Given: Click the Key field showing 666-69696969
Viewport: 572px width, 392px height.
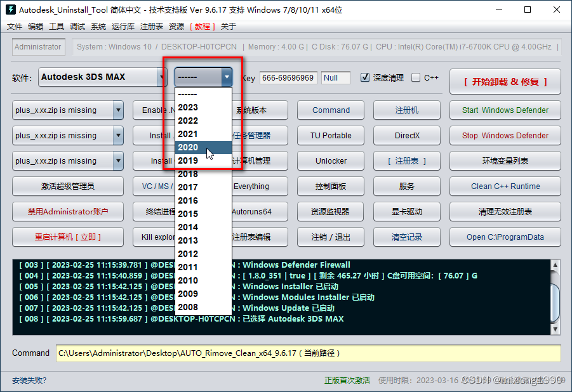Looking at the screenshot, I should 288,77.
